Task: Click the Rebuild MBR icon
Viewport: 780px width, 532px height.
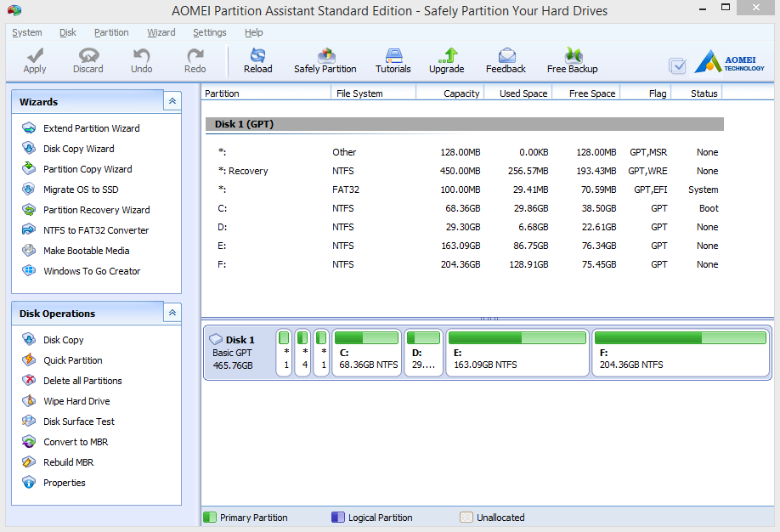Action: click(x=29, y=461)
